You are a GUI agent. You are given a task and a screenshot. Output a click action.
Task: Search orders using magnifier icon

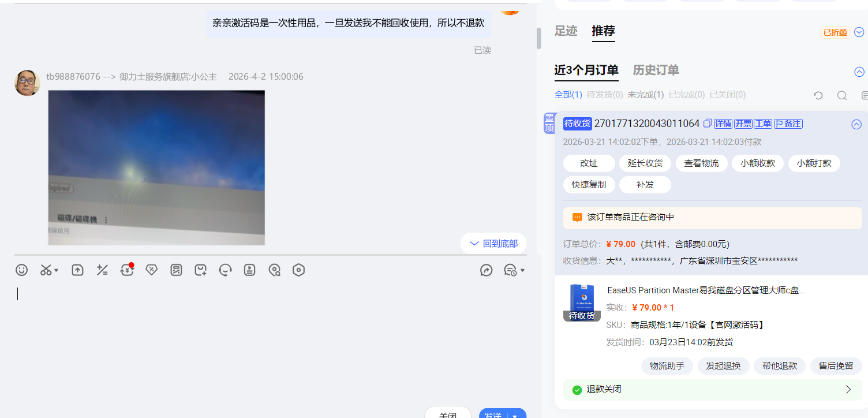(842, 95)
